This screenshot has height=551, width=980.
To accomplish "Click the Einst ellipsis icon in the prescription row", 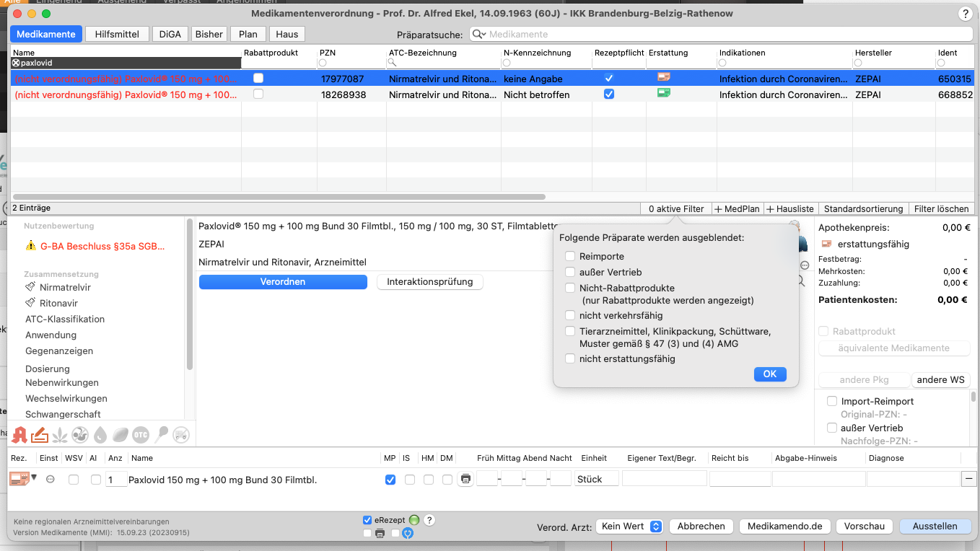I will point(50,479).
